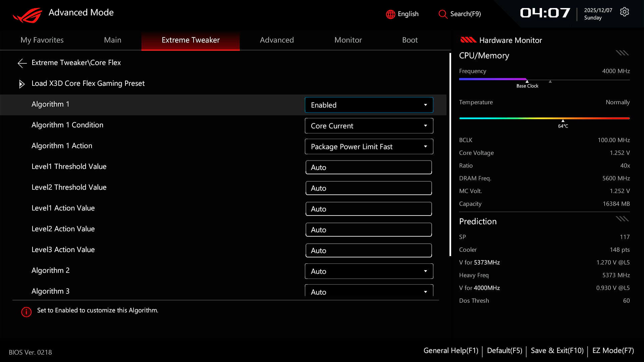Click the CPU temperature color bar
Screen dimensions: 644x362
(x=544, y=118)
